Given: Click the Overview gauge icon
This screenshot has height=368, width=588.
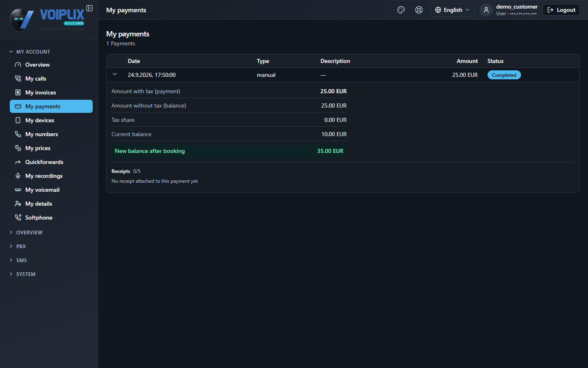Looking at the screenshot, I should (x=18, y=65).
